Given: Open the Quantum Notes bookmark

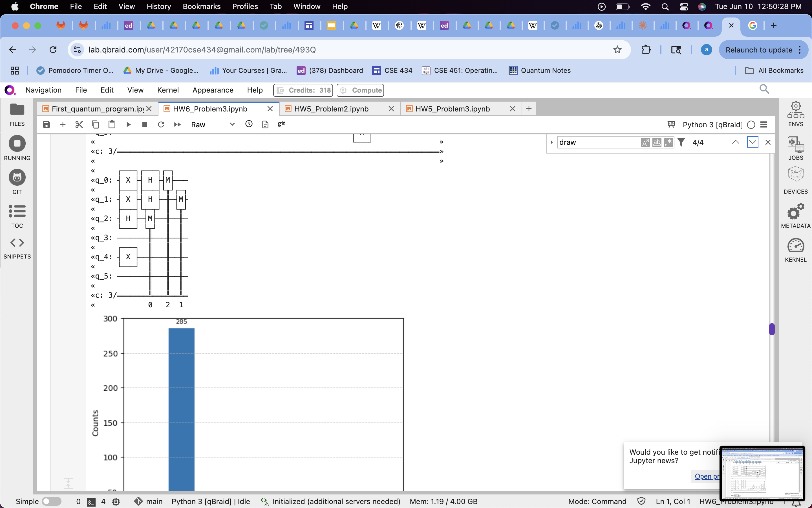Looking at the screenshot, I should click(x=540, y=71).
